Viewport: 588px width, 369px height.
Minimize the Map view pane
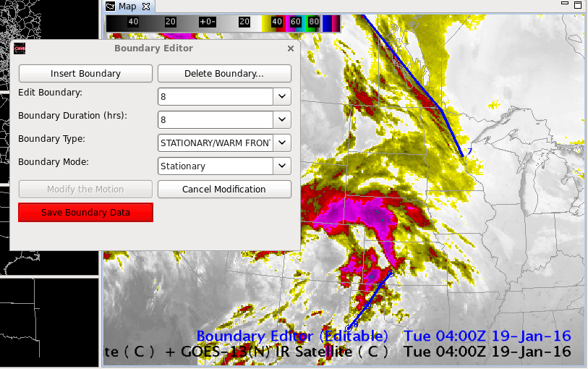565,3
